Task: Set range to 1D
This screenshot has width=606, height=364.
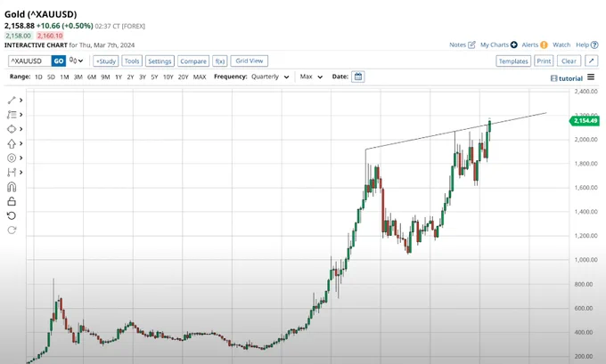Action: [38, 77]
